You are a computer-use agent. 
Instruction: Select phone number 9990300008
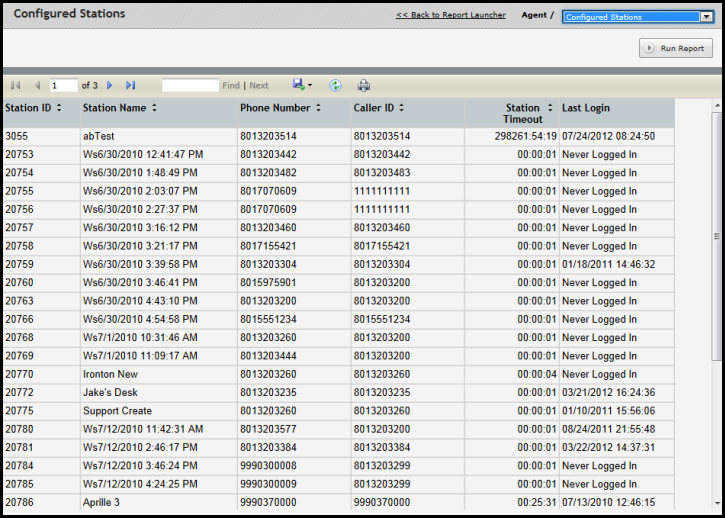(x=268, y=466)
